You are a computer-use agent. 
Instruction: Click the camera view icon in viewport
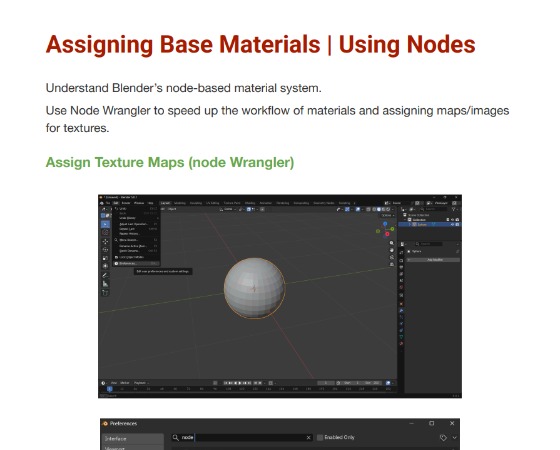[x=392, y=257]
